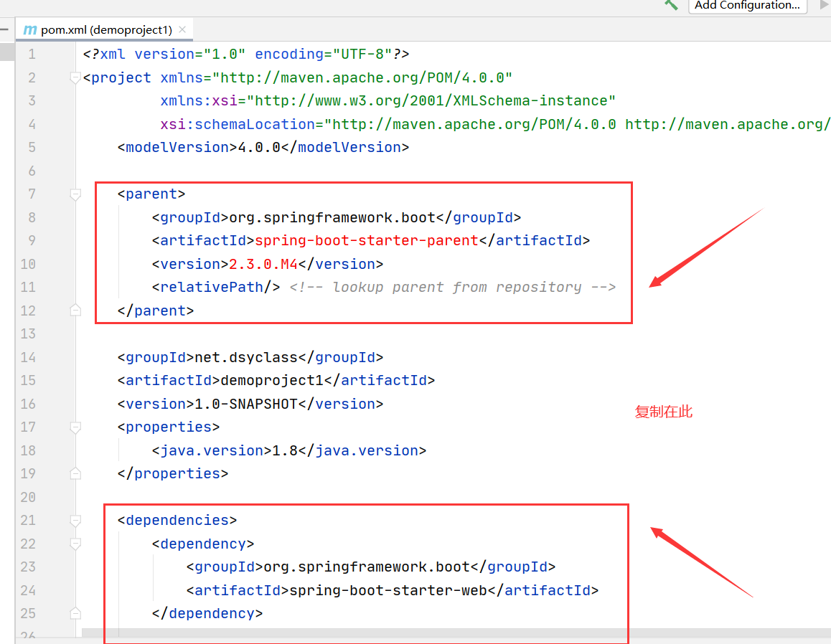Click the groupId value 'net.dsyclass'
831x644 pixels.
point(246,357)
